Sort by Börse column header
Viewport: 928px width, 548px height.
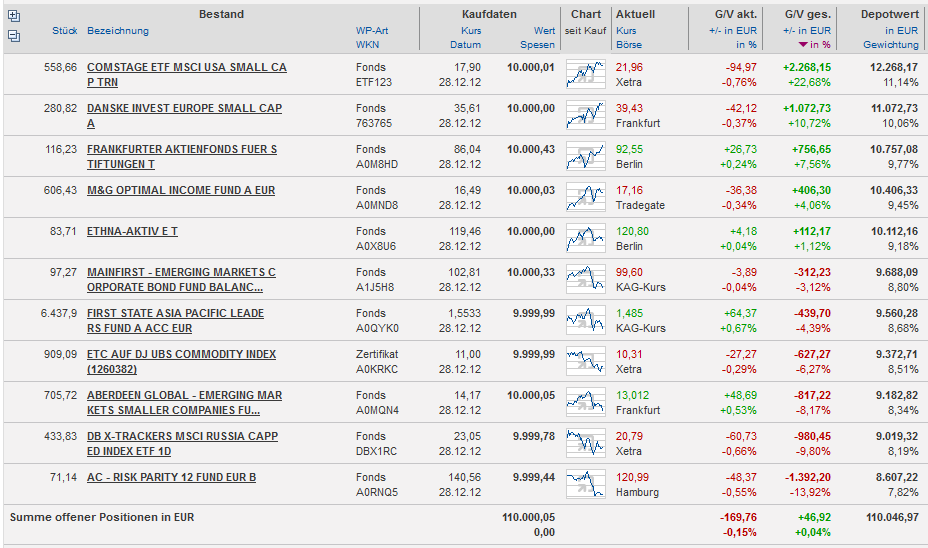(629, 45)
